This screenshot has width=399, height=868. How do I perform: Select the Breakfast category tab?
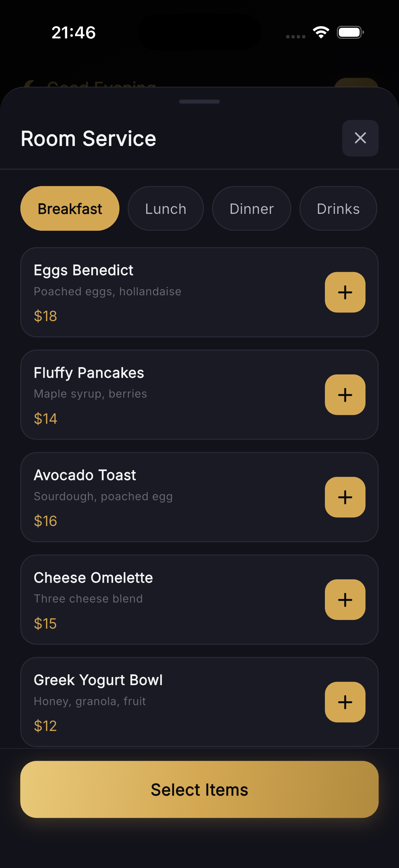[x=70, y=209]
